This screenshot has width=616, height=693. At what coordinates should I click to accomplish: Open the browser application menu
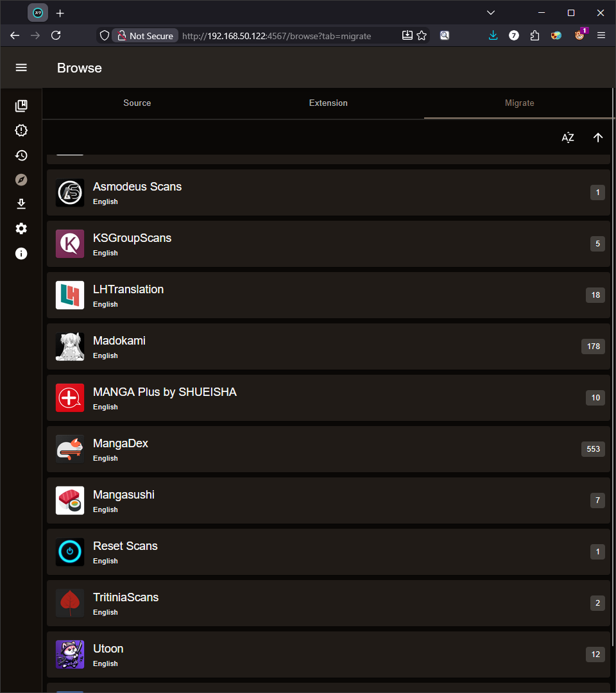[601, 36]
